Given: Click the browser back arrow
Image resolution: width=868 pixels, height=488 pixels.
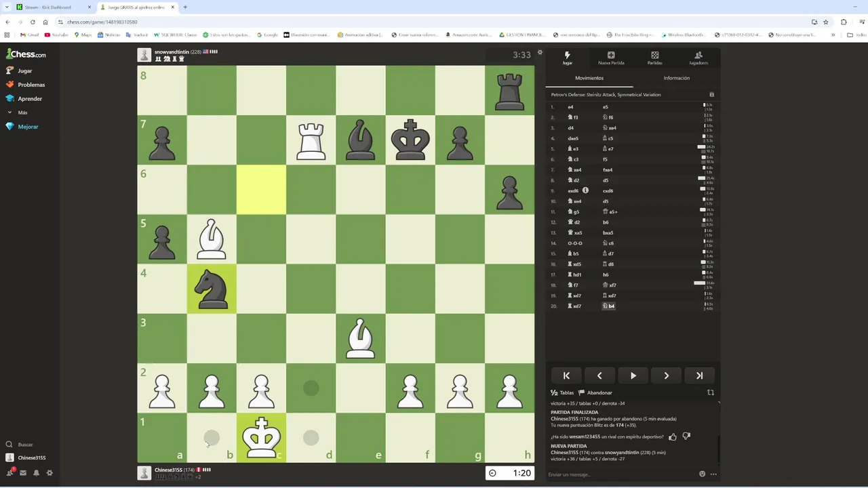Looking at the screenshot, I should (x=7, y=22).
